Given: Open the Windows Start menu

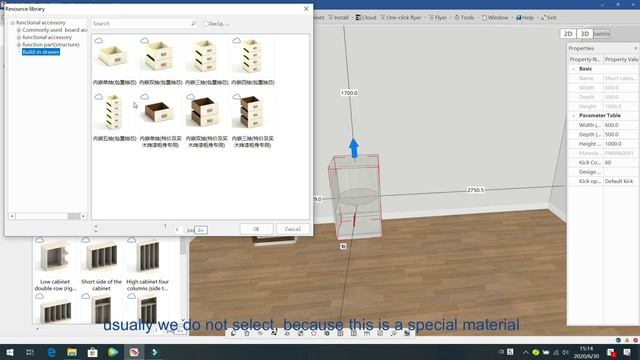Looking at the screenshot, I should 9,352.
